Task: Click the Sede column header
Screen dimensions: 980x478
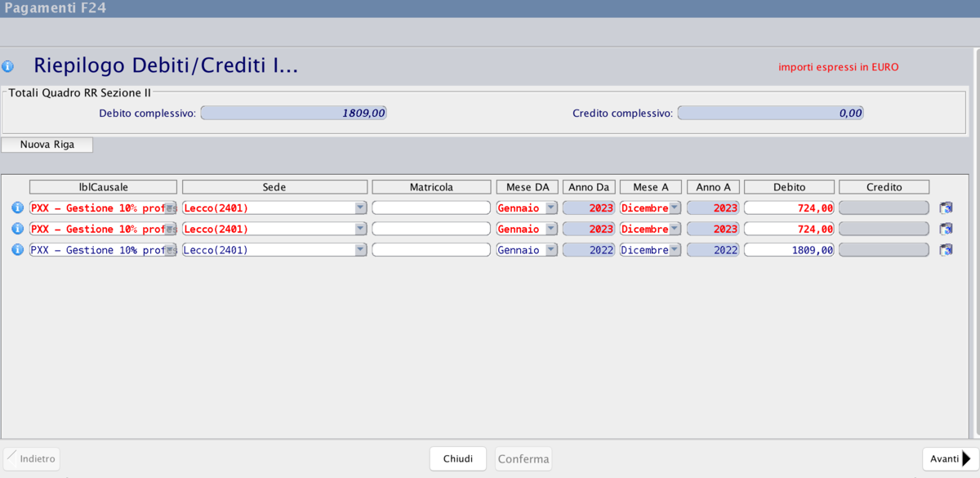Action: pos(274,187)
